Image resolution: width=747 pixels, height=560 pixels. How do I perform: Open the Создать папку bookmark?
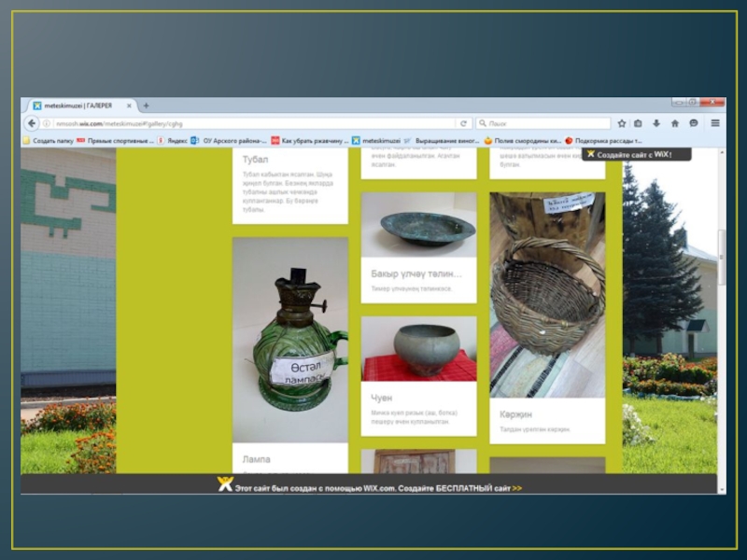pos(49,141)
